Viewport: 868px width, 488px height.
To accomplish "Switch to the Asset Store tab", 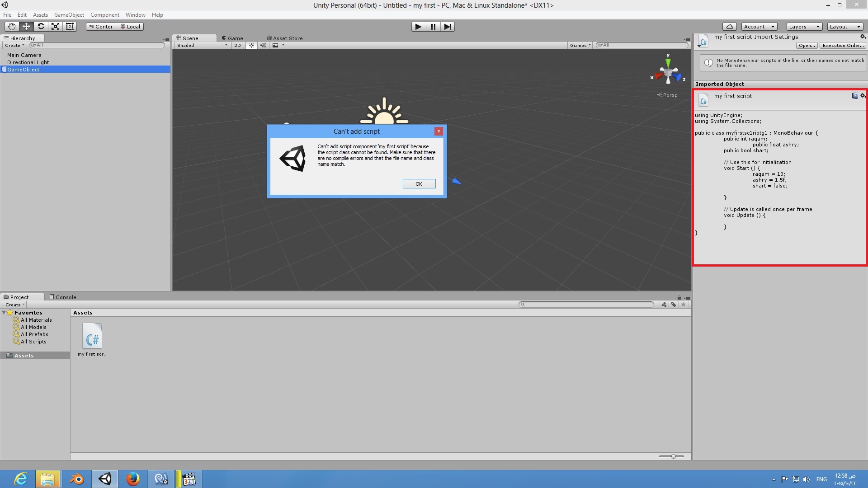I will pyautogui.click(x=285, y=38).
